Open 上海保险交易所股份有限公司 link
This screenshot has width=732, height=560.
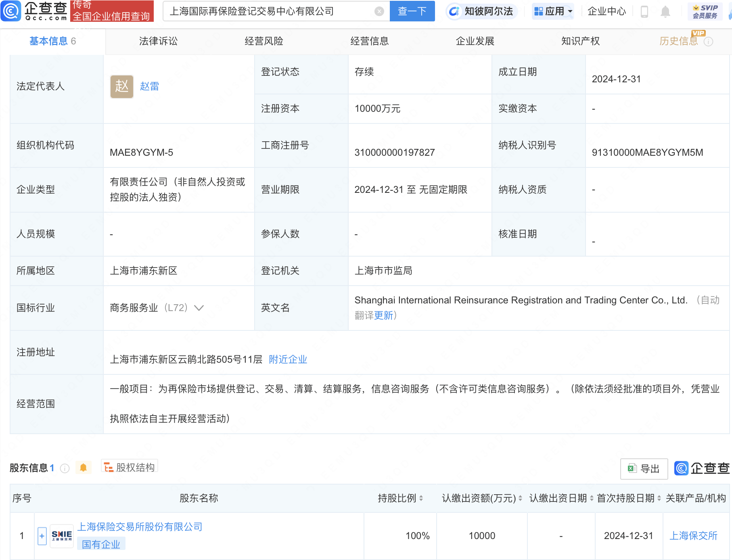click(140, 527)
